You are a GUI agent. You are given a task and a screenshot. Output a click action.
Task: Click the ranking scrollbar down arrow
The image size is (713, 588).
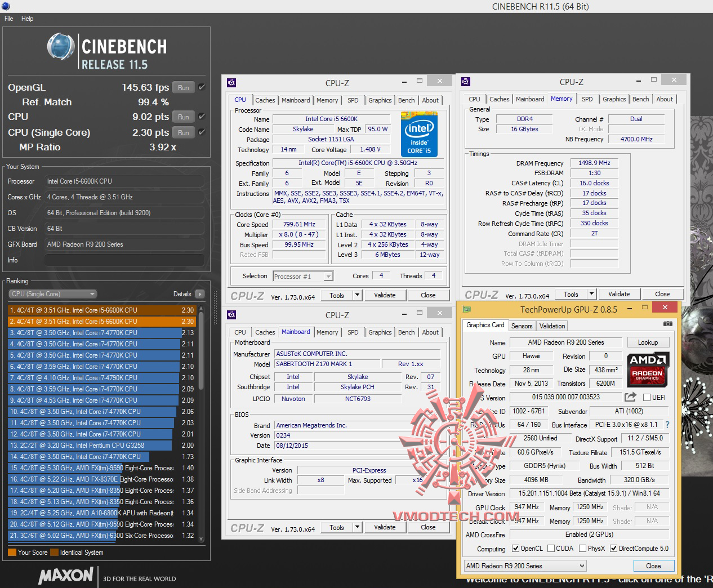click(201, 538)
